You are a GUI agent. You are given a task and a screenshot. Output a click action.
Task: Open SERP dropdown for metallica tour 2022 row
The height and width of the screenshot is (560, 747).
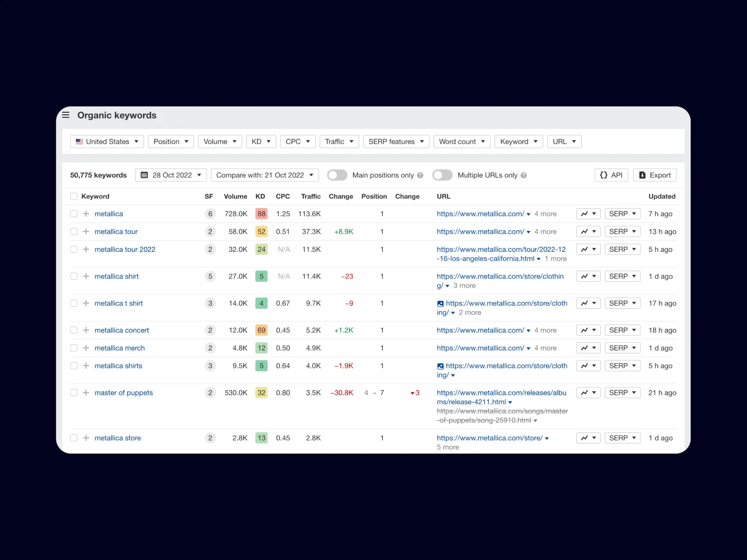click(x=622, y=249)
